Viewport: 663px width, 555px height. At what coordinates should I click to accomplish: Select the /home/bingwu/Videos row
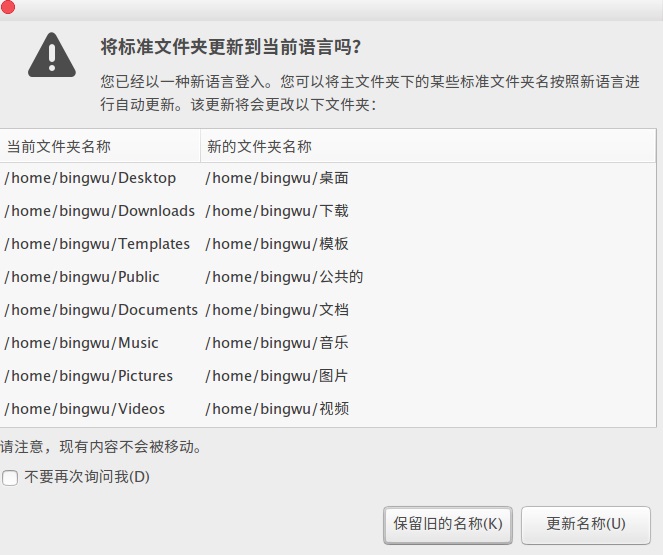click(85, 409)
